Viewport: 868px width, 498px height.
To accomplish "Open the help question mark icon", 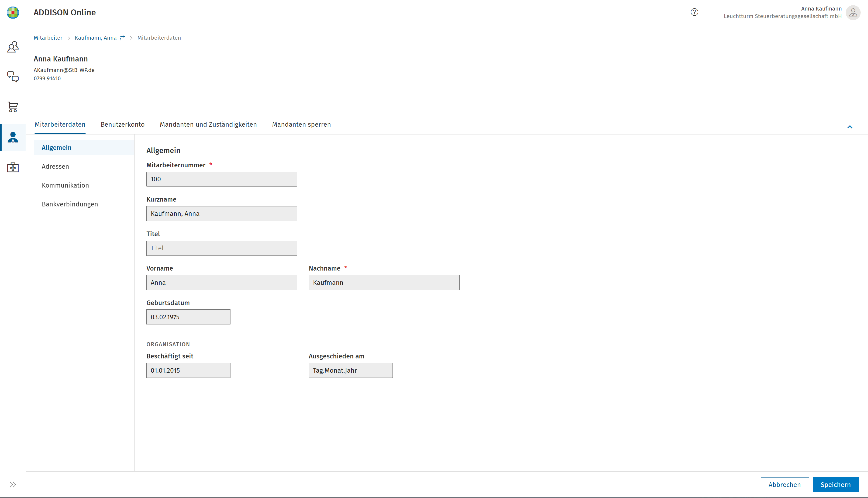I will (x=694, y=12).
